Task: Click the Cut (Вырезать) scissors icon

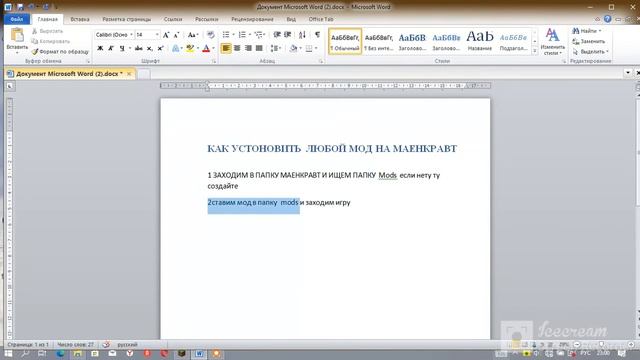Action: tap(35, 31)
